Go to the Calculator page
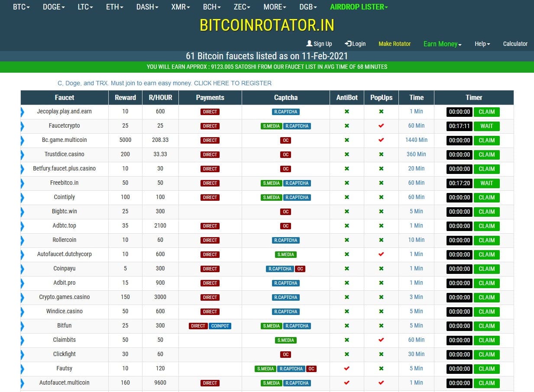Viewport: 534px width, 392px height. coord(515,44)
